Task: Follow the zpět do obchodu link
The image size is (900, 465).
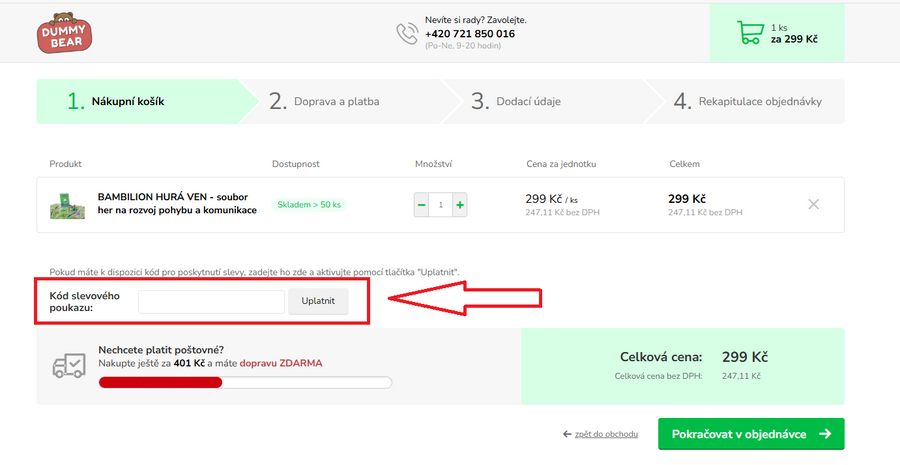Action: pos(606,434)
